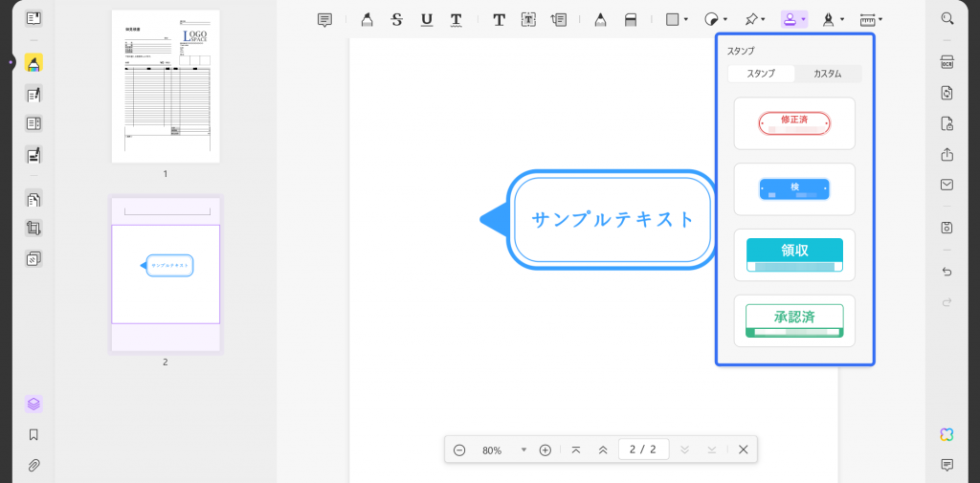Viewport: 980px width, 483px height.
Task: Select the Sticky Note comment tool
Action: click(324, 20)
